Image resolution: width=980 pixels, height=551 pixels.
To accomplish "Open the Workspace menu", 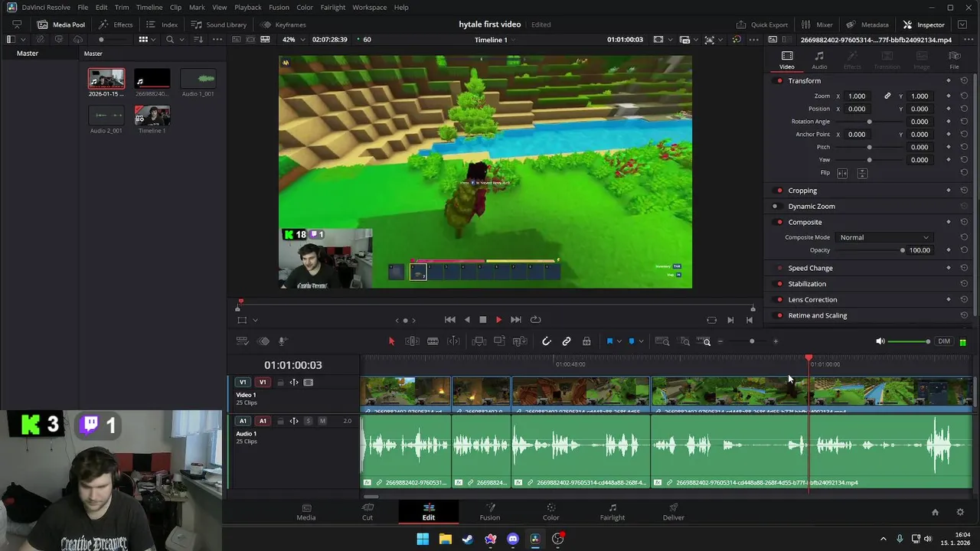I will click(x=370, y=7).
